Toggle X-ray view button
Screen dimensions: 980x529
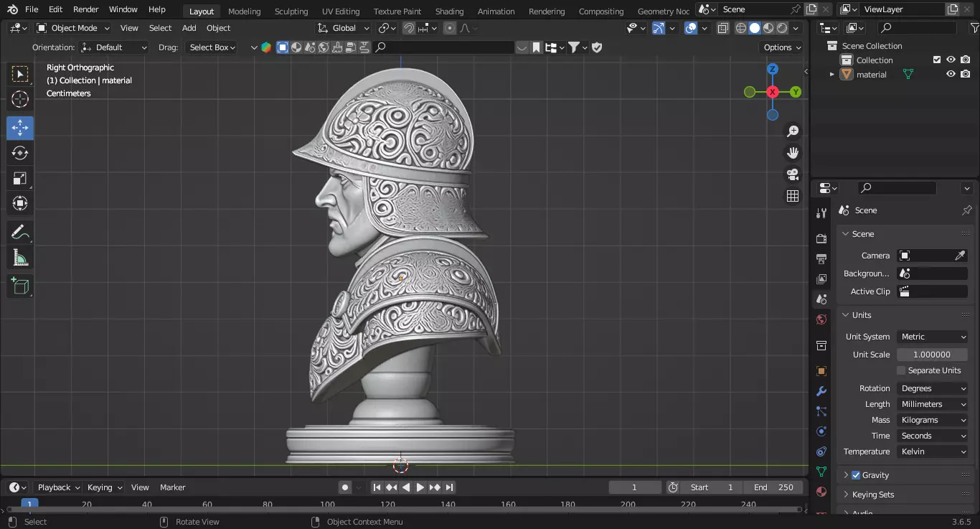pyautogui.click(x=723, y=28)
